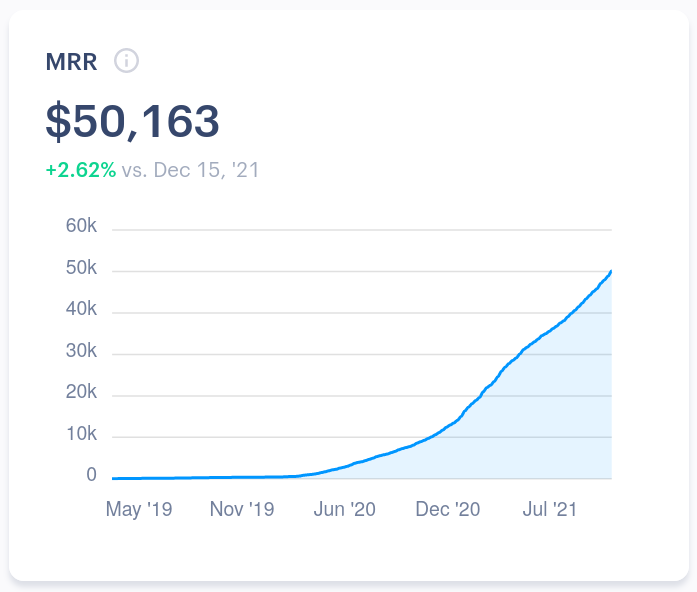Viewport: 697px width, 592px height.
Task: Click the MRR info icon
Action: click(x=126, y=61)
